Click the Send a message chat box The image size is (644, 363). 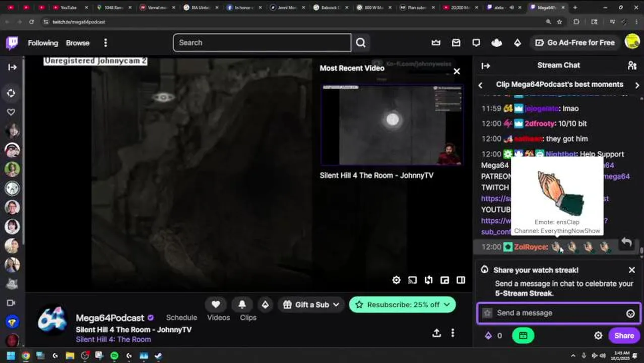click(x=559, y=313)
